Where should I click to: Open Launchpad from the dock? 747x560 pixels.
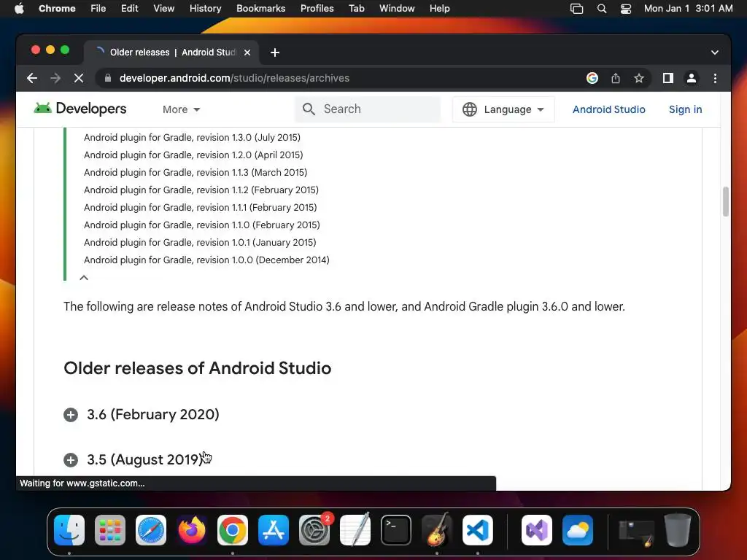110,530
